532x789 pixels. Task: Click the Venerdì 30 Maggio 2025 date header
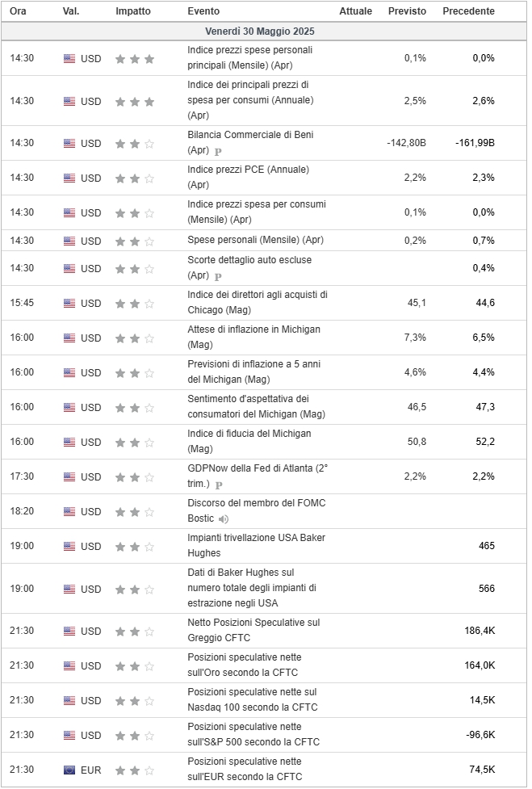pyautogui.click(x=259, y=31)
